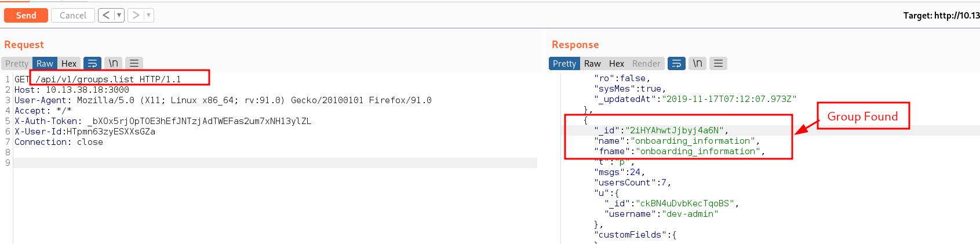The image size is (980, 244).
Task: Toggle word wrap icon in Response panel
Action: [677, 63]
